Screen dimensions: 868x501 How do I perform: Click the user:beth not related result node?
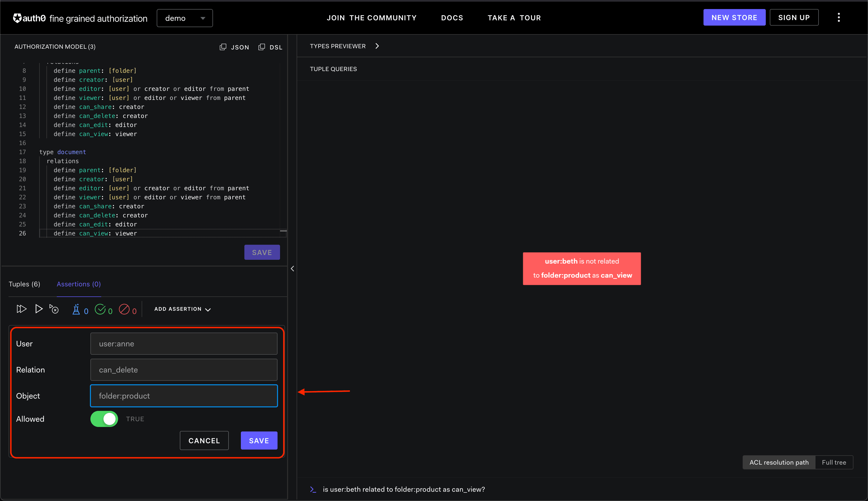(x=582, y=269)
